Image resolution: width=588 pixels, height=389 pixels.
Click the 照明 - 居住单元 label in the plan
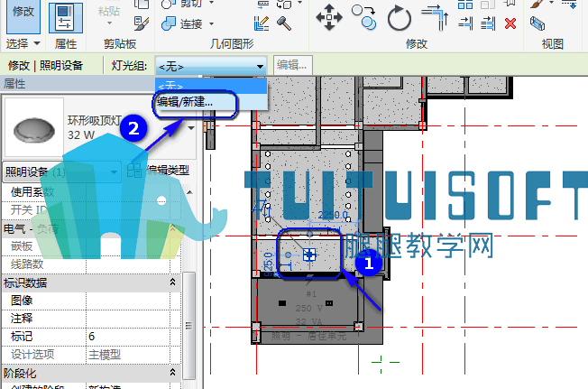(x=308, y=336)
